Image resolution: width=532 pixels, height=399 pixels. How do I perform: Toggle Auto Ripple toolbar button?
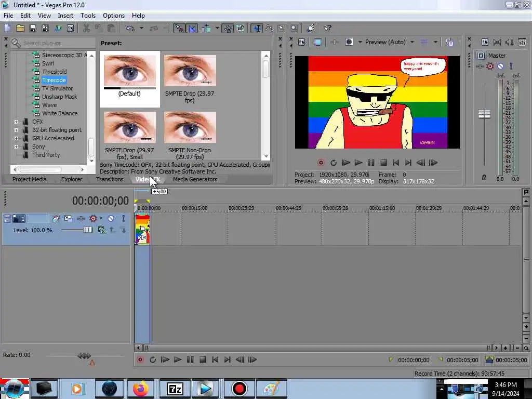click(206, 29)
